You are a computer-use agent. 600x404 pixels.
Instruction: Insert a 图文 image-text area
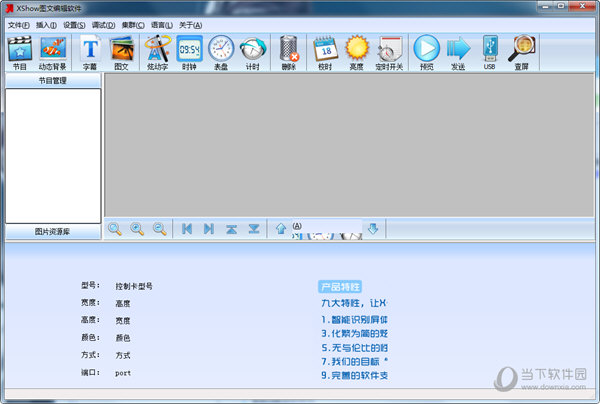pos(121,53)
